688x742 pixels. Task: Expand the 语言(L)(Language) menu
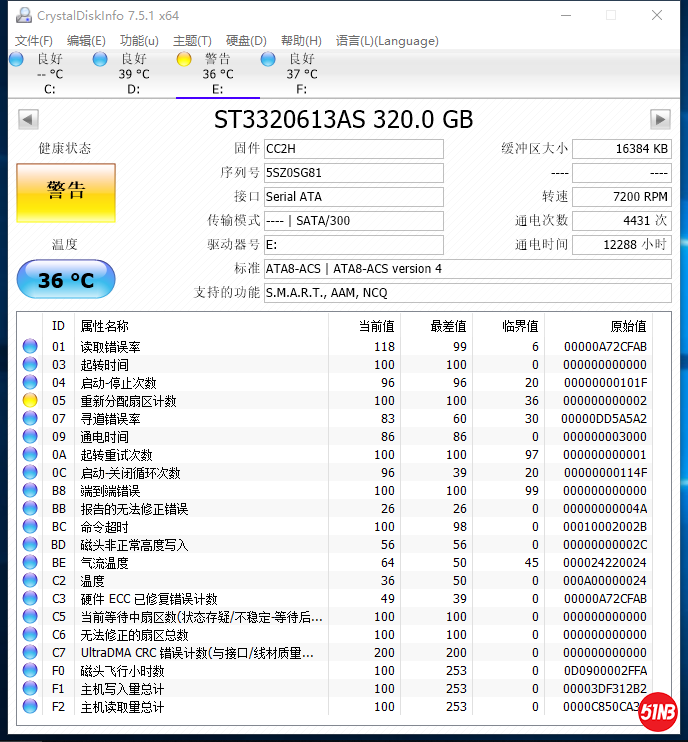tap(387, 41)
